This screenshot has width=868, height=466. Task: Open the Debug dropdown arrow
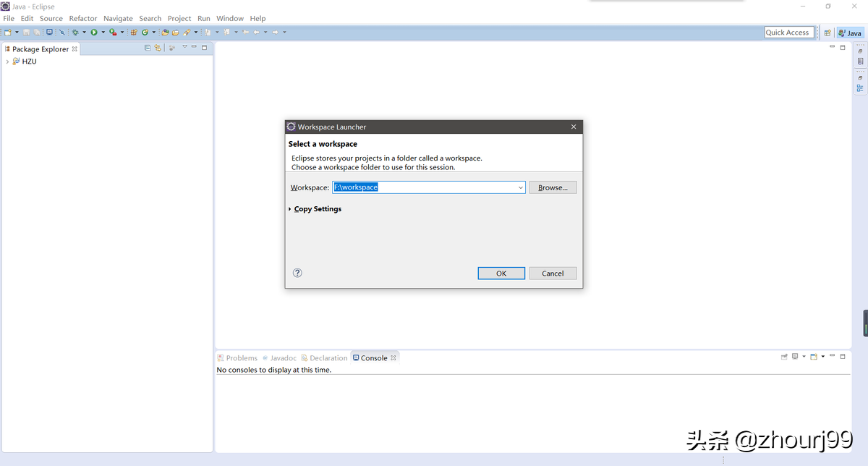pos(84,33)
